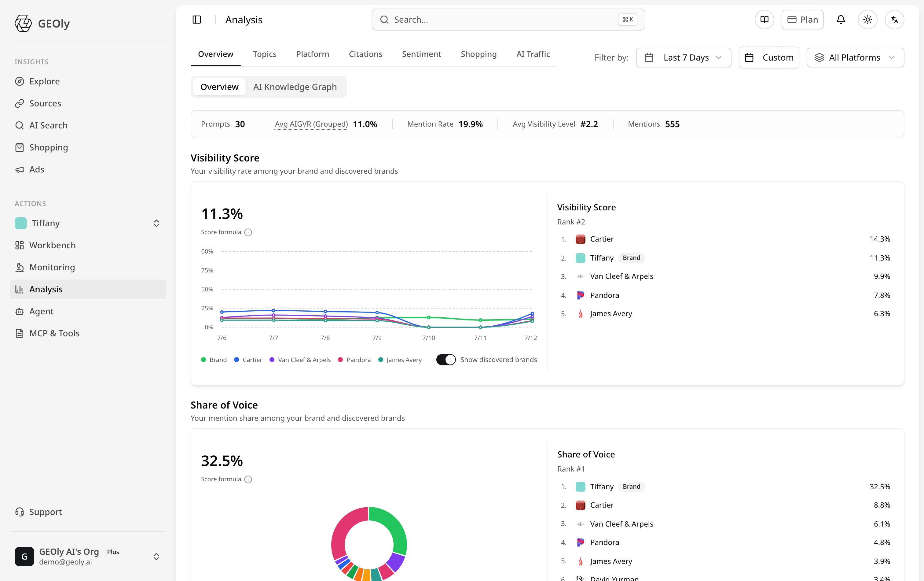This screenshot has width=924, height=581.
Task: Open the documentation book icon
Action: click(x=765, y=20)
